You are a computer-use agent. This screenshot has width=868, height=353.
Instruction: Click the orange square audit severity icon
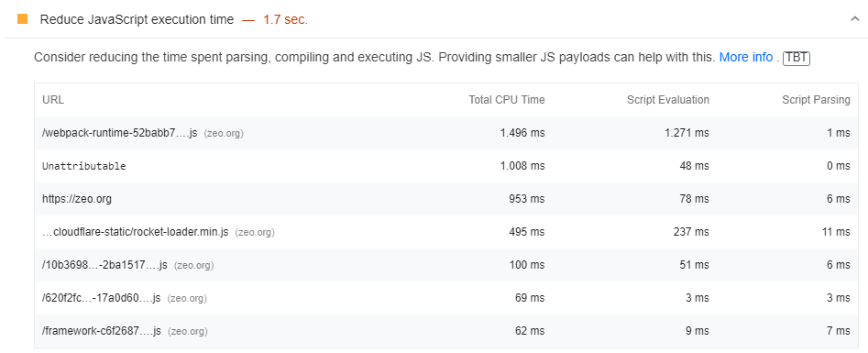(x=23, y=19)
